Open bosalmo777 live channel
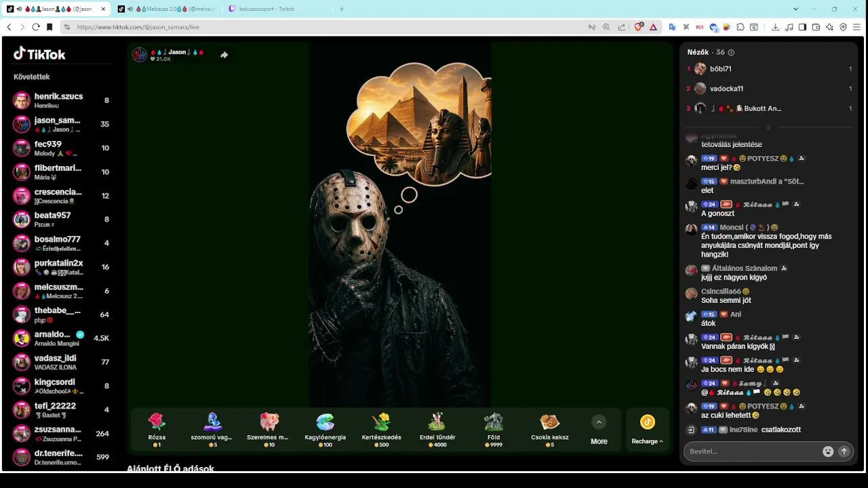The width and height of the screenshot is (868, 488). click(x=62, y=243)
